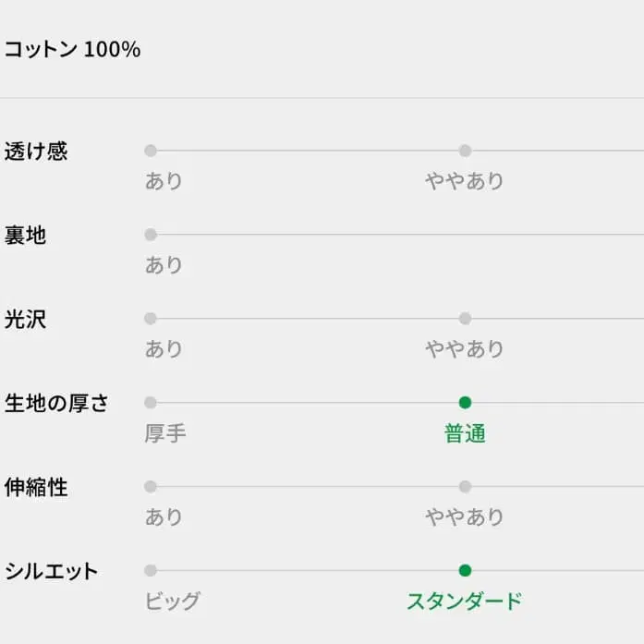
Task: Click the コットン 100% material text
Action: click(72, 50)
